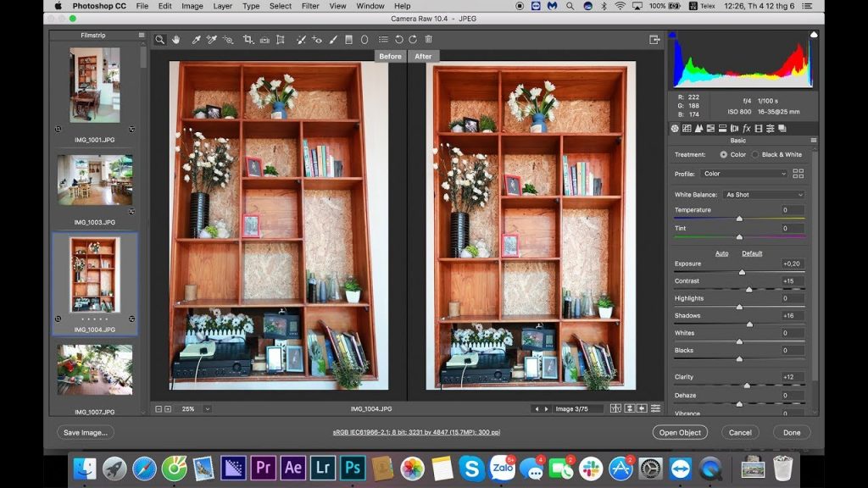Open the Filter menu
Screen dimensions: 868x488
click(310, 6)
